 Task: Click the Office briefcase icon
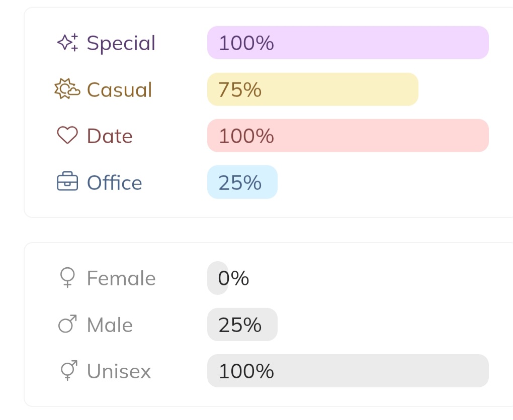(67, 182)
